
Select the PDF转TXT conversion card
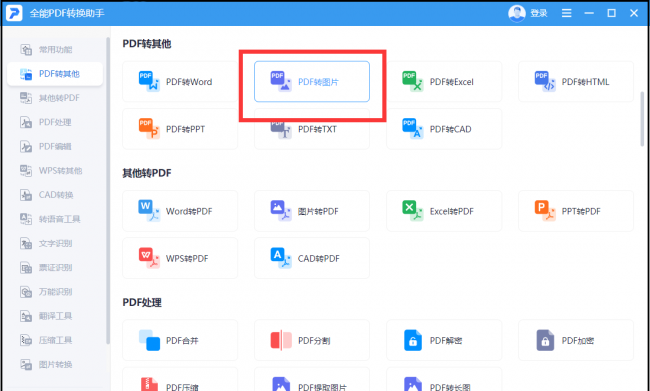pos(312,129)
